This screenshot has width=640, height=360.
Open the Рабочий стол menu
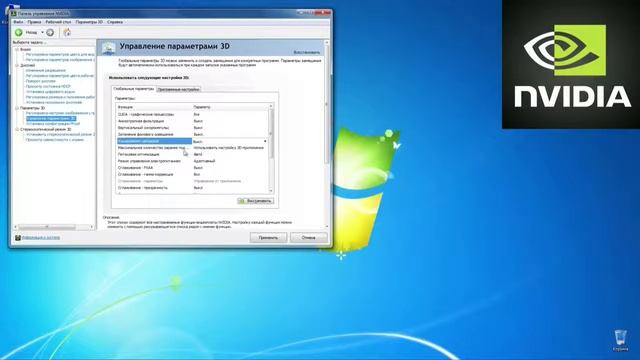58,22
